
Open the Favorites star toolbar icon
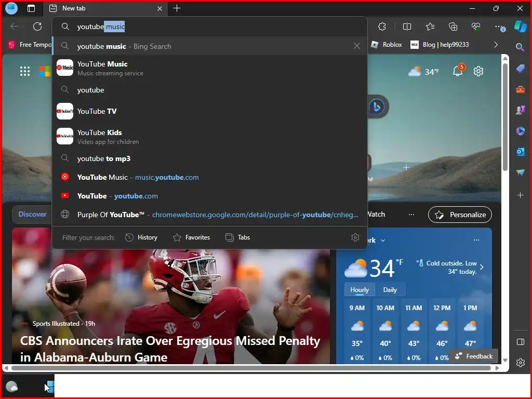(x=430, y=26)
